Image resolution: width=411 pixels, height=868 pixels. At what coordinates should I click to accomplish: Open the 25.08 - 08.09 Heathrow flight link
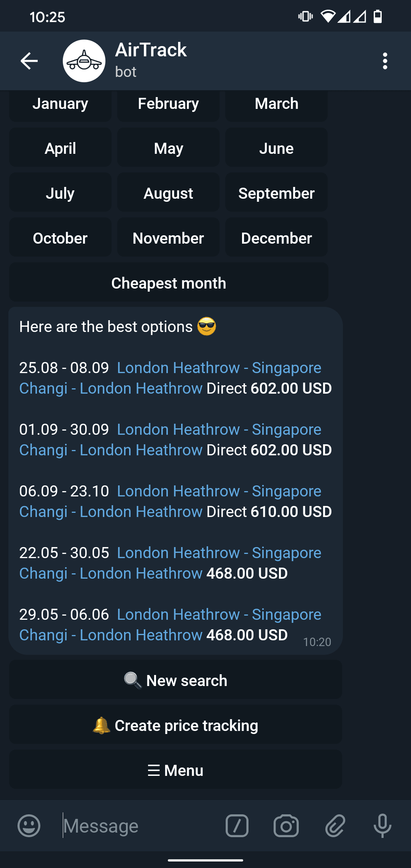170,378
